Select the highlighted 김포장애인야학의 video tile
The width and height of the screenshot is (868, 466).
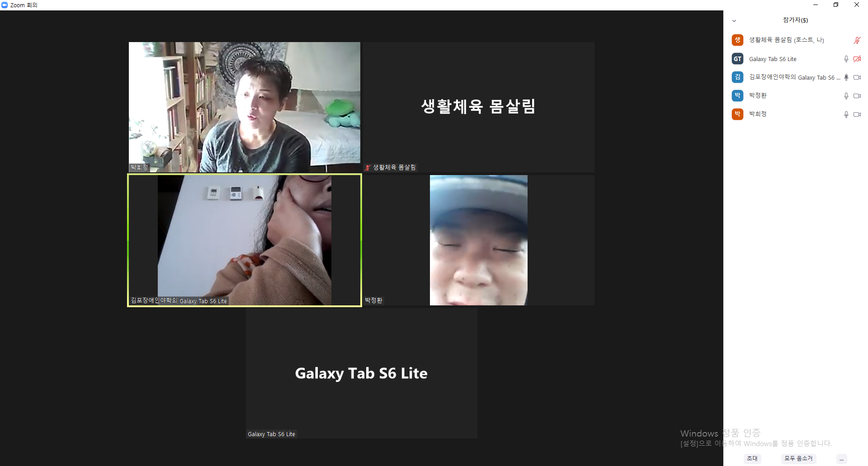tap(245, 240)
